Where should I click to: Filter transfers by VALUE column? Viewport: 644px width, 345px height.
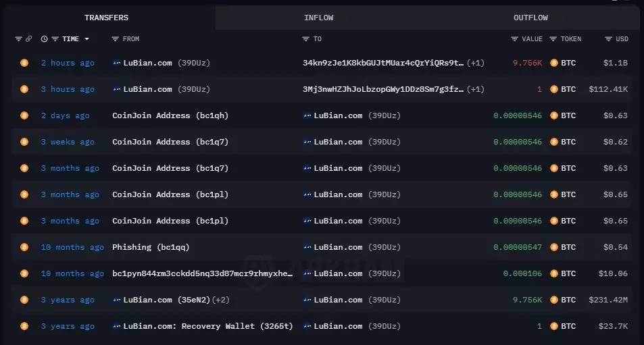[515, 39]
